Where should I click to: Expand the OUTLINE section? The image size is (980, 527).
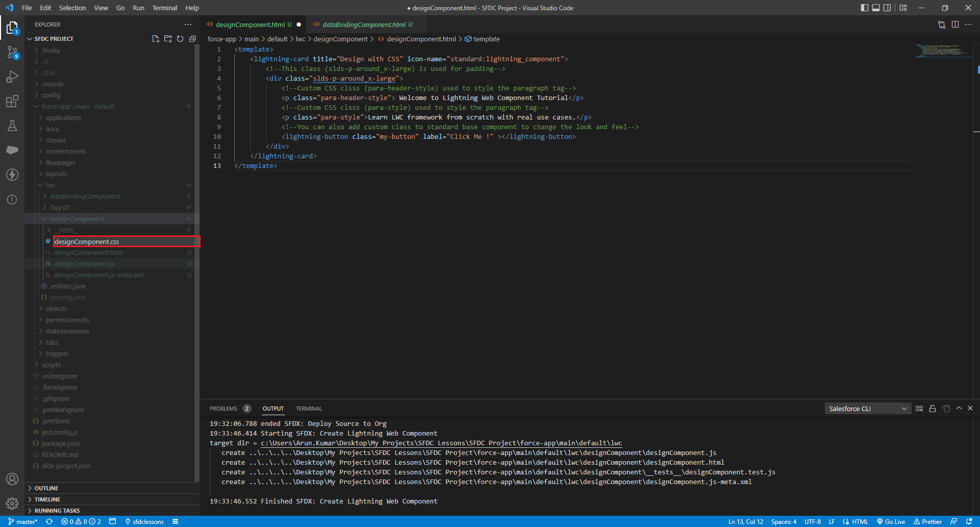tap(46, 488)
